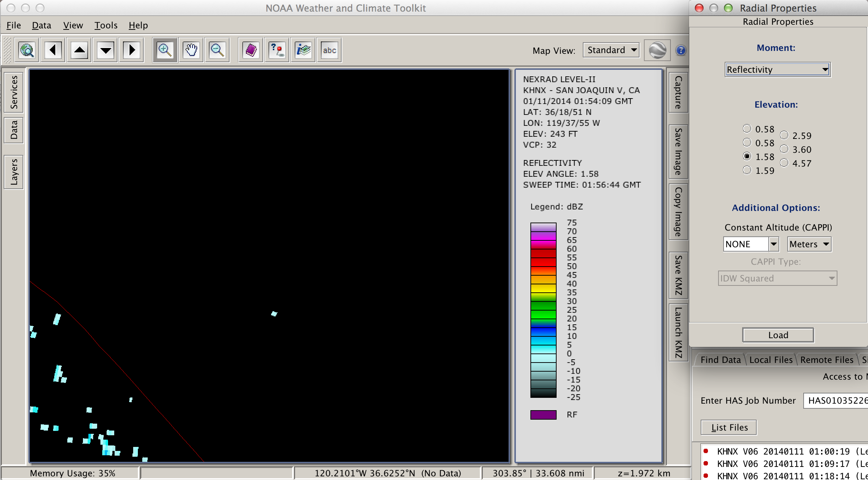Select the 1.59 elevation radio button
This screenshot has width=868, height=480.
(x=747, y=170)
